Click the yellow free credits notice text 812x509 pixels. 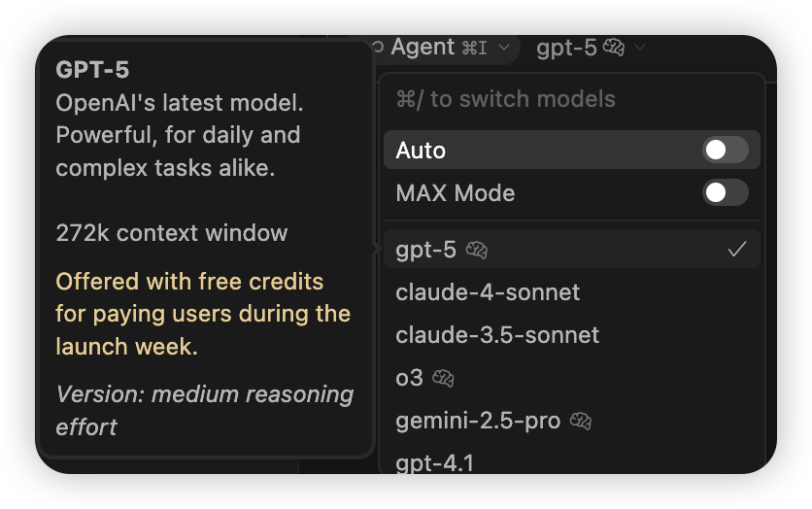(x=203, y=314)
